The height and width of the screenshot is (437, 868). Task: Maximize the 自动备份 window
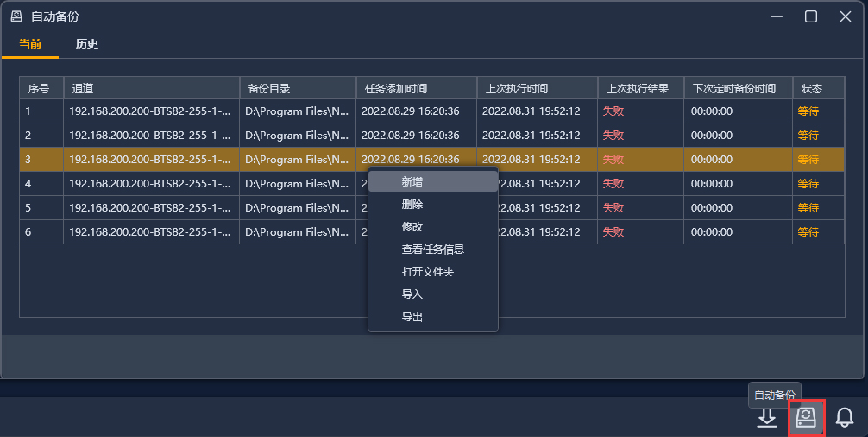pos(811,16)
